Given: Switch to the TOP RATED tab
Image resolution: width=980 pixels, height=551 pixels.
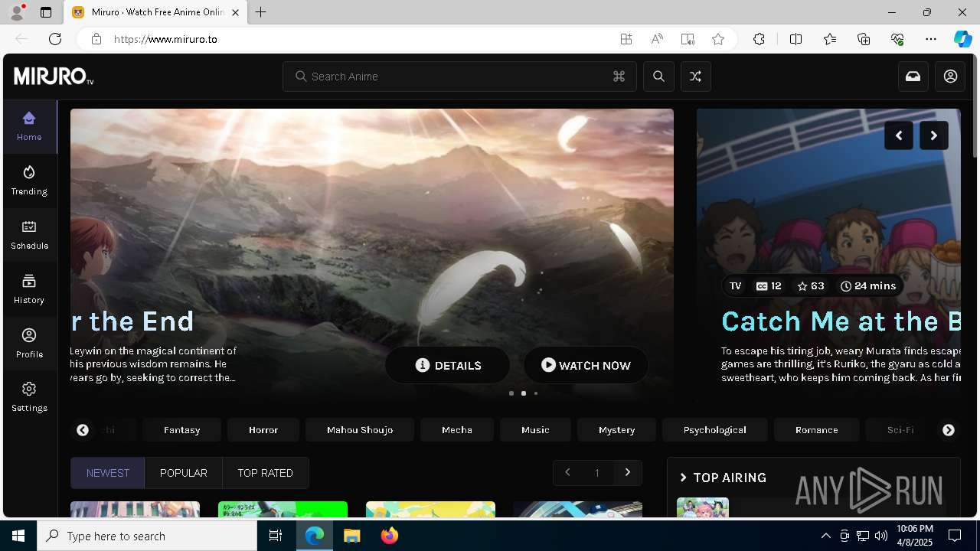Looking at the screenshot, I should pyautogui.click(x=266, y=473).
